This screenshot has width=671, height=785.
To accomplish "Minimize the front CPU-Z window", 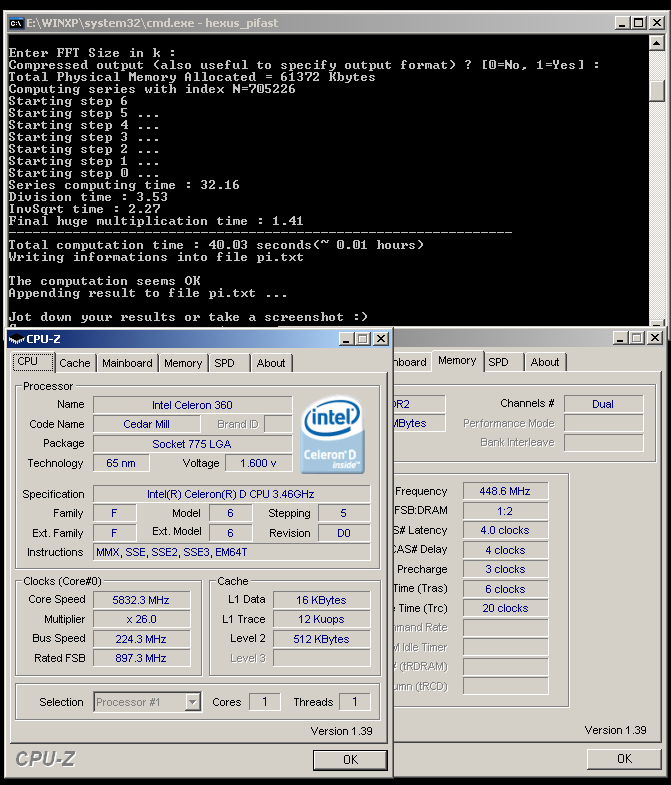I will pos(346,339).
